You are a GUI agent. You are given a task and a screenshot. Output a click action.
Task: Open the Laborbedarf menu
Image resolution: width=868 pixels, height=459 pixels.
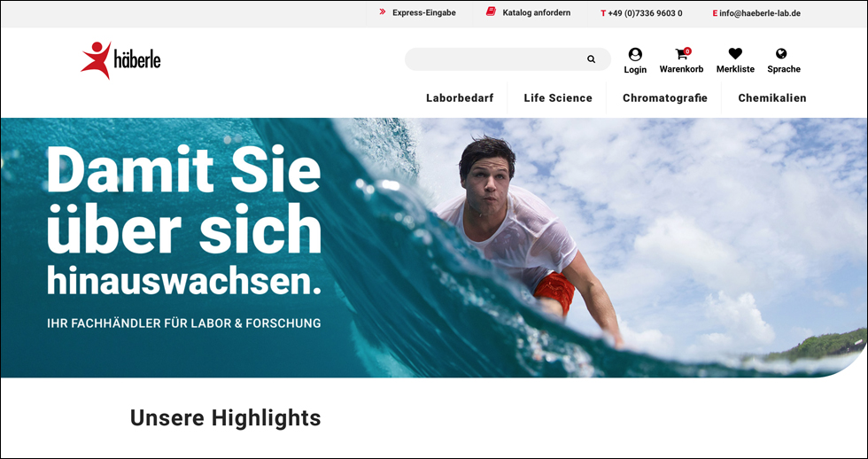pyautogui.click(x=460, y=98)
